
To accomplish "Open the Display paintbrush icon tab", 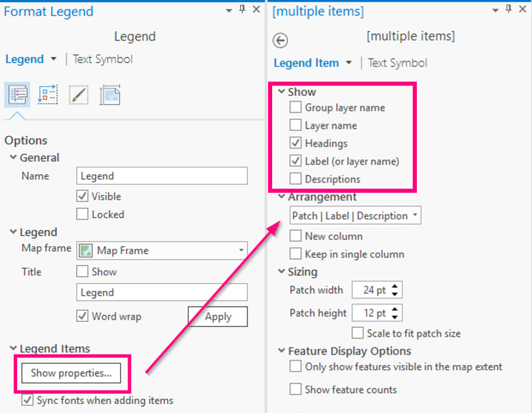I will tap(78, 95).
